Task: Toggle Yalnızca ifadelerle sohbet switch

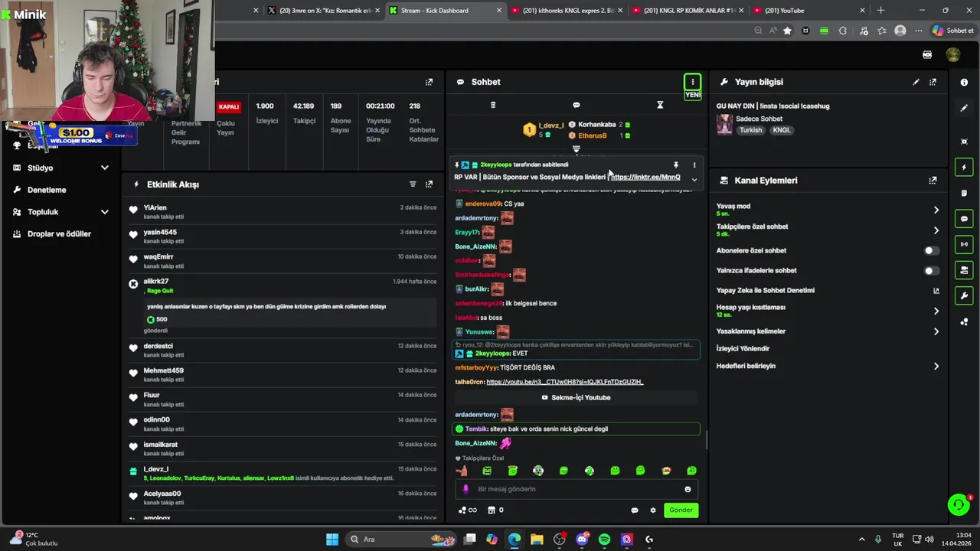Action: click(931, 271)
